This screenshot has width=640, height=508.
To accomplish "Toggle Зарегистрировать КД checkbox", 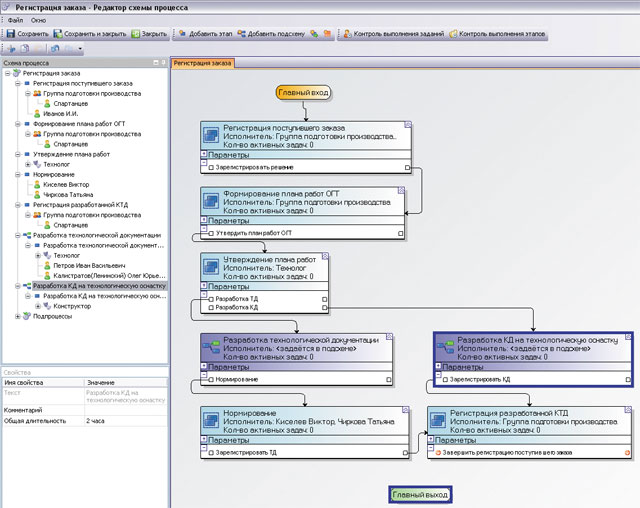I will pos(445,379).
